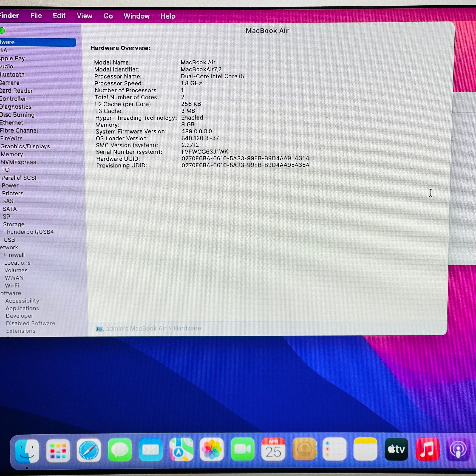Select PCI in sidebar
The height and width of the screenshot is (476, 476).
point(6,170)
